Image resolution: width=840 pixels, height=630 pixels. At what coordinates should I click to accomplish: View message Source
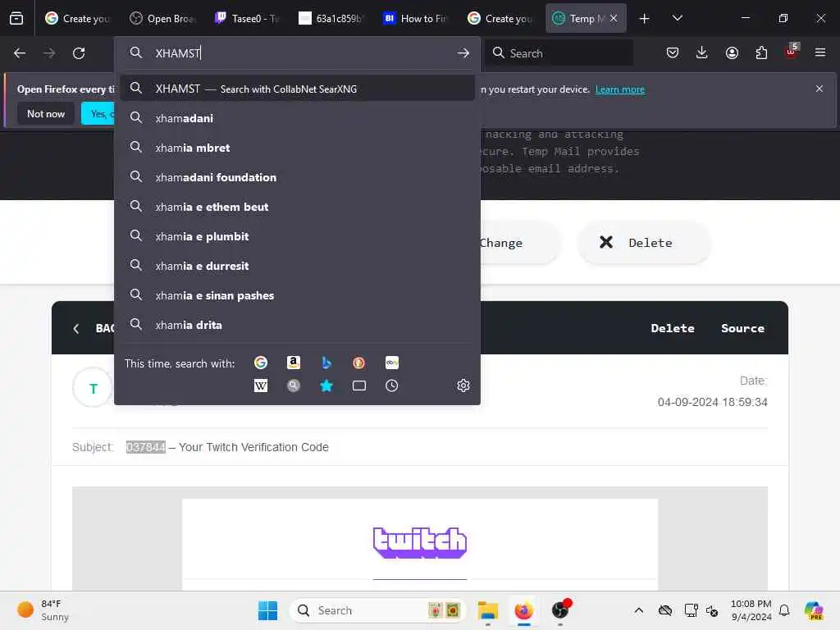[x=742, y=328]
